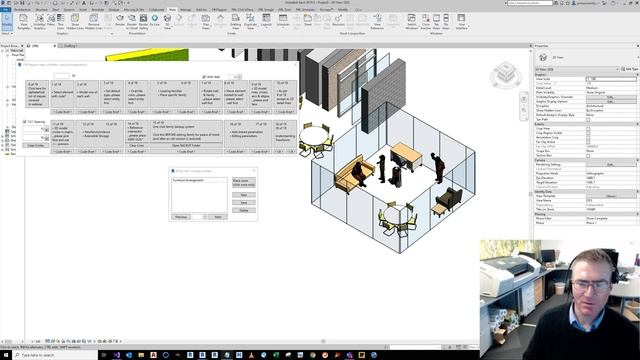This screenshot has height=360, width=640.
Task: Click the View Reference icon
Action: [x=377, y=22]
